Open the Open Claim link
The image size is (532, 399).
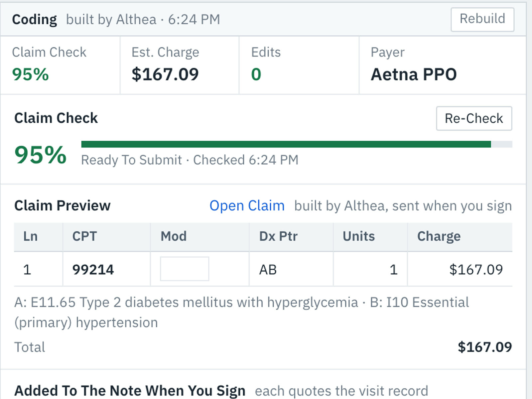tap(247, 206)
